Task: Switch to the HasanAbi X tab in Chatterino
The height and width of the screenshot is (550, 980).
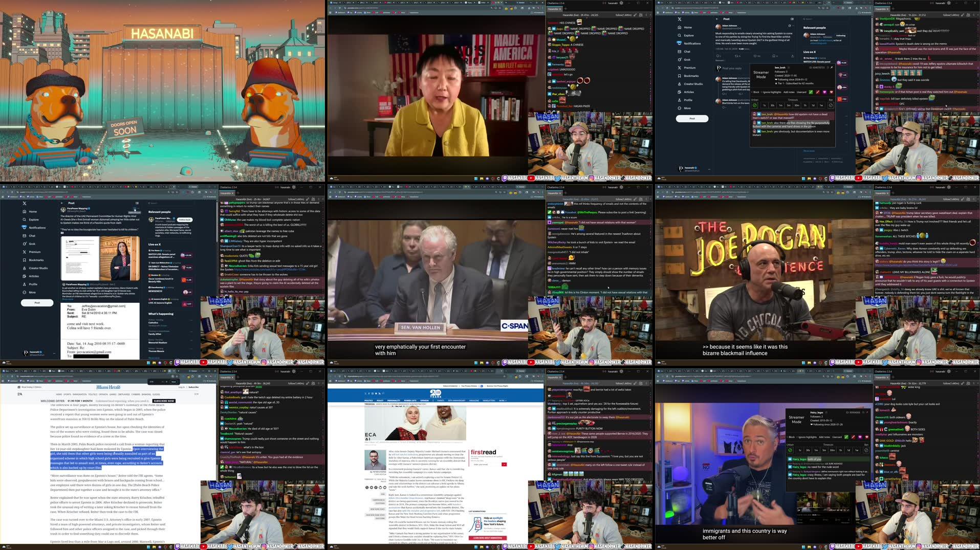Action: tap(227, 193)
